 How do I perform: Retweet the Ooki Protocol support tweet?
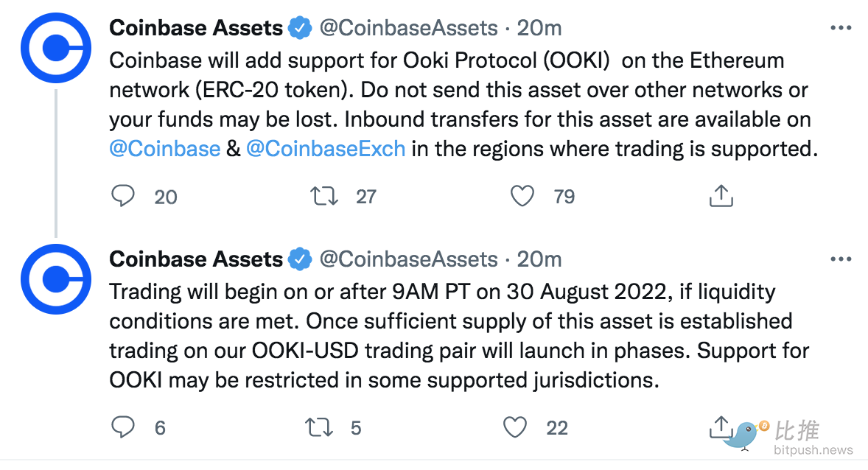point(323,196)
